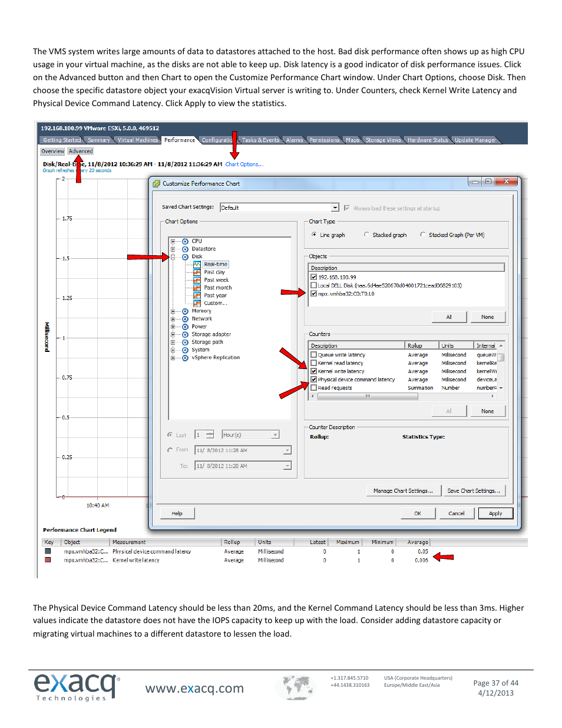Uncheck the Kernel write latency counter
562x728 pixels.
click(314, 371)
